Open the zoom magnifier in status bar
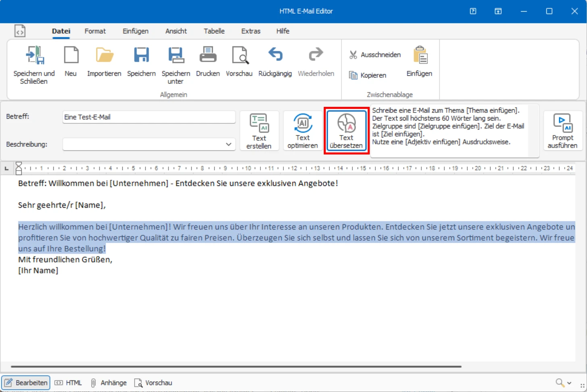This screenshot has height=392, width=587. [x=560, y=382]
